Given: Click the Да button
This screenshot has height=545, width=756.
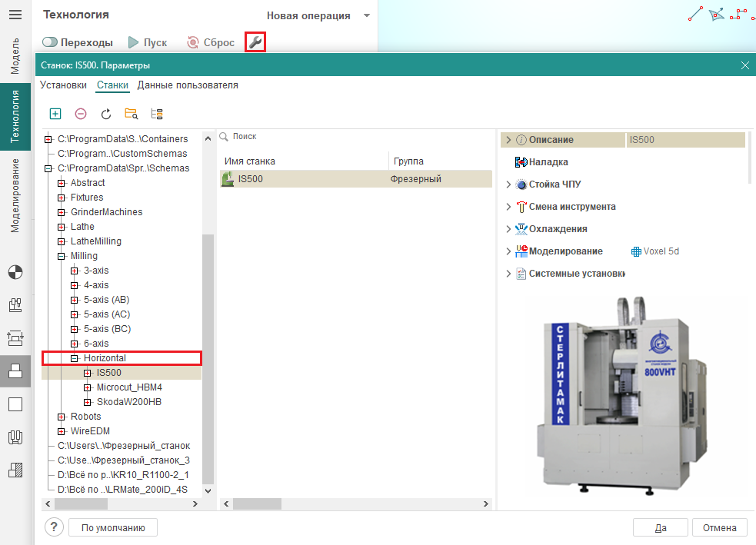Looking at the screenshot, I should tap(660, 527).
